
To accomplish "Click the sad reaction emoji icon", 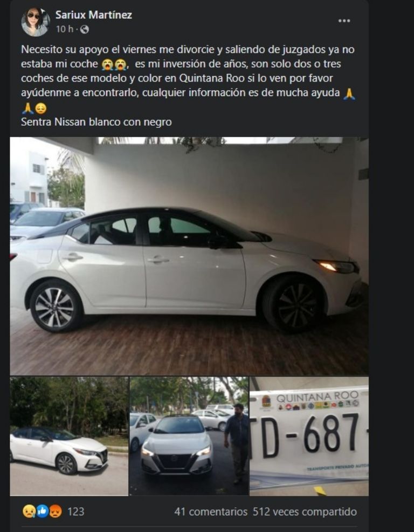I will [29, 511].
